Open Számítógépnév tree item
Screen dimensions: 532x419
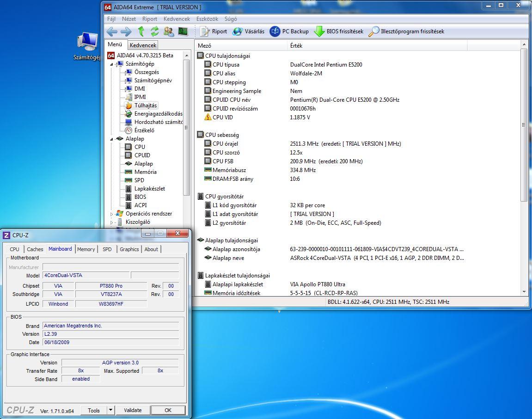click(148, 80)
